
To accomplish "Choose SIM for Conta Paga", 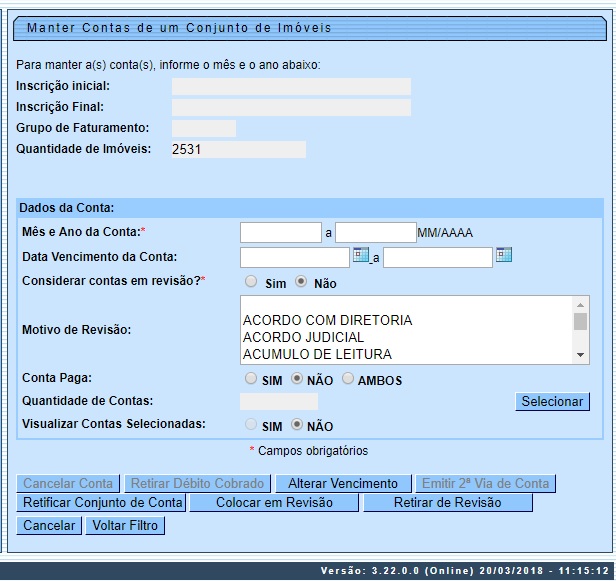I will [x=251, y=378].
